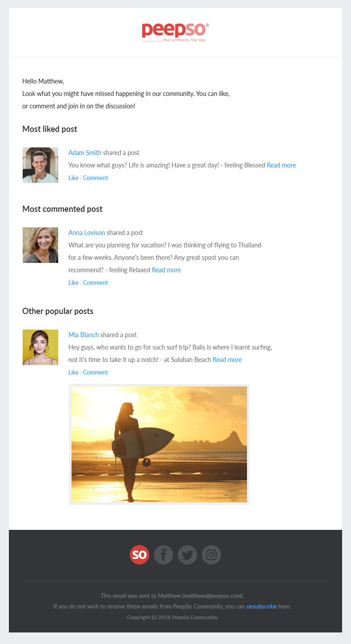Image resolution: width=351 pixels, height=644 pixels.
Task: Read more of Adam Smith's post
Action: click(x=281, y=165)
